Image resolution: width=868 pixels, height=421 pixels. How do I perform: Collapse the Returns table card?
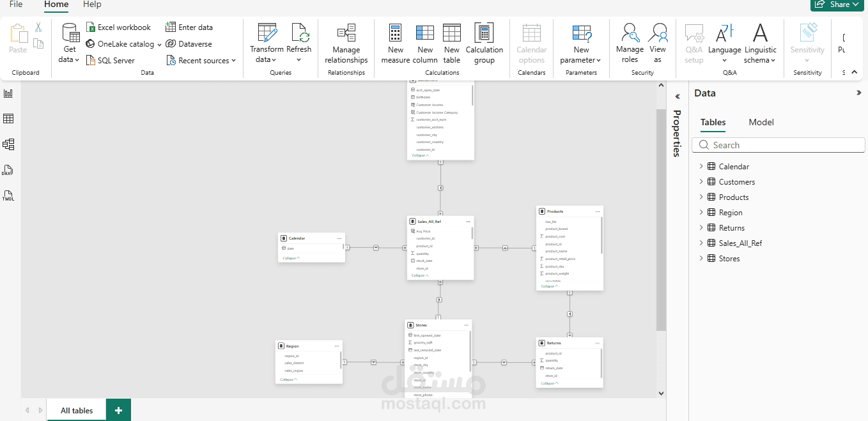(549, 383)
